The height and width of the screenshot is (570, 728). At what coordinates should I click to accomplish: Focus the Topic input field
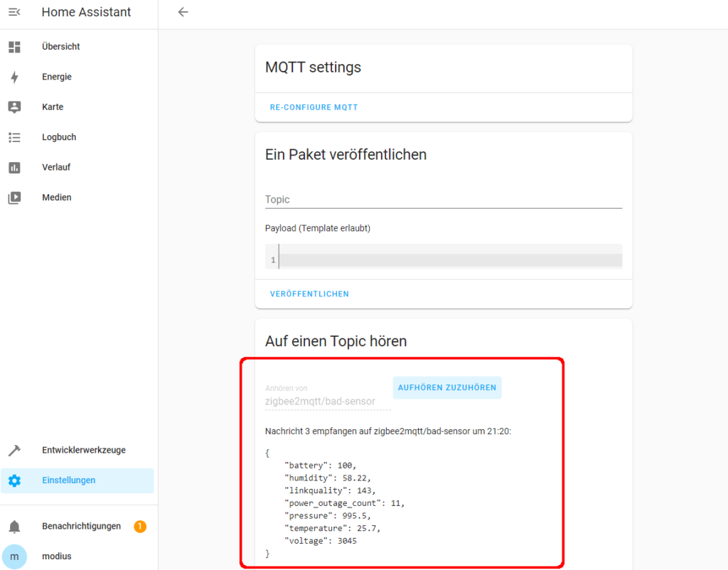[x=444, y=200]
